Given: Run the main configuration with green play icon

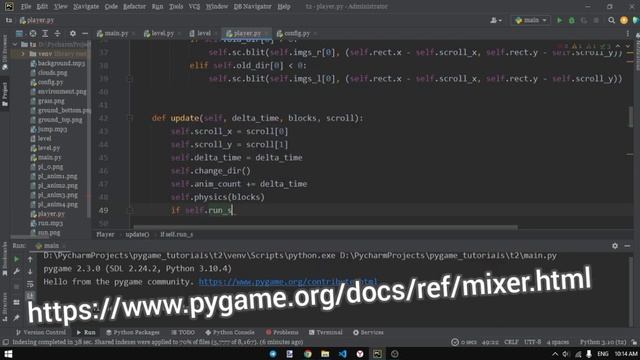Looking at the screenshot, I should [x=560, y=20].
